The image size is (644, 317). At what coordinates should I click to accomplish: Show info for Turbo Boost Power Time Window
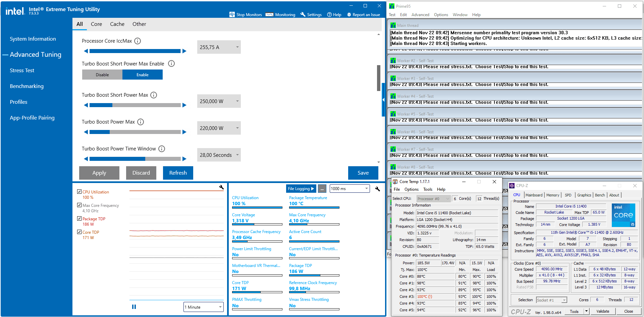point(162,149)
